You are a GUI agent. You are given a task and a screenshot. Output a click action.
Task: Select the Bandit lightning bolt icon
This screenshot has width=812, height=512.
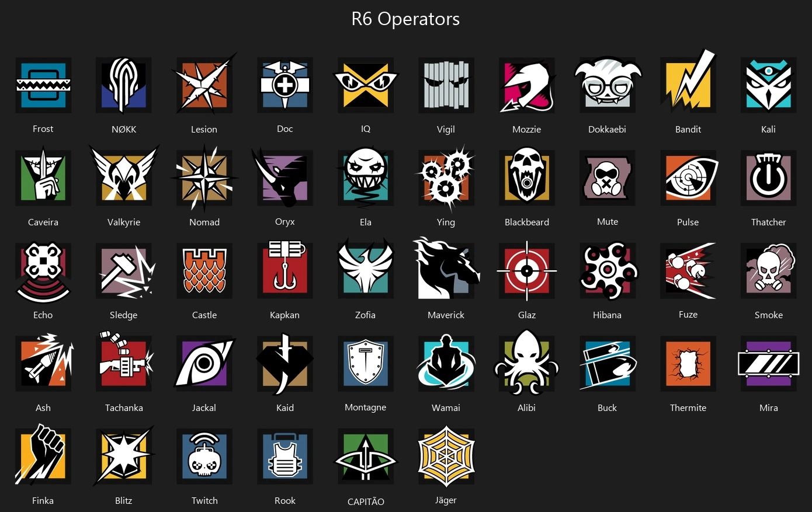click(688, 83)
